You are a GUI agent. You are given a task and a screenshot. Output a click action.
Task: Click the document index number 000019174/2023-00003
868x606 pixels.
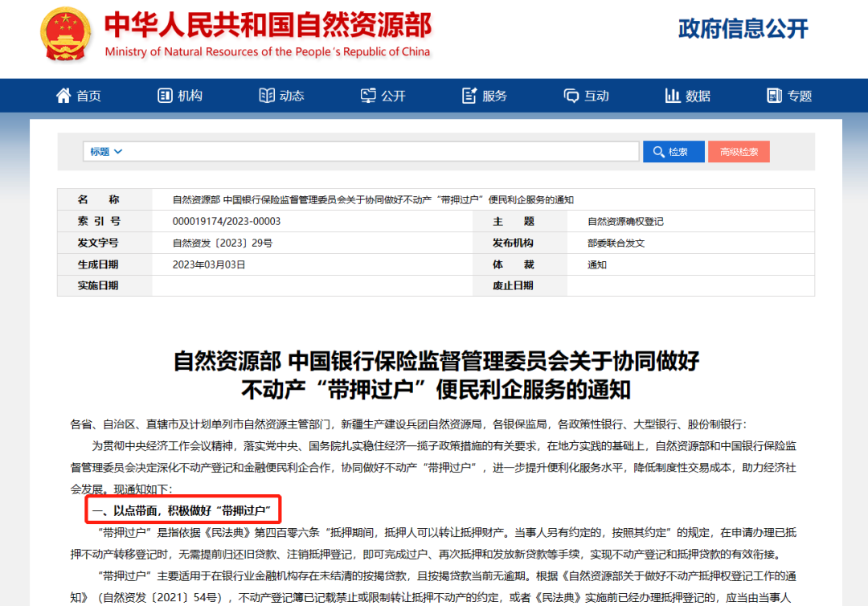click(227, 221)
